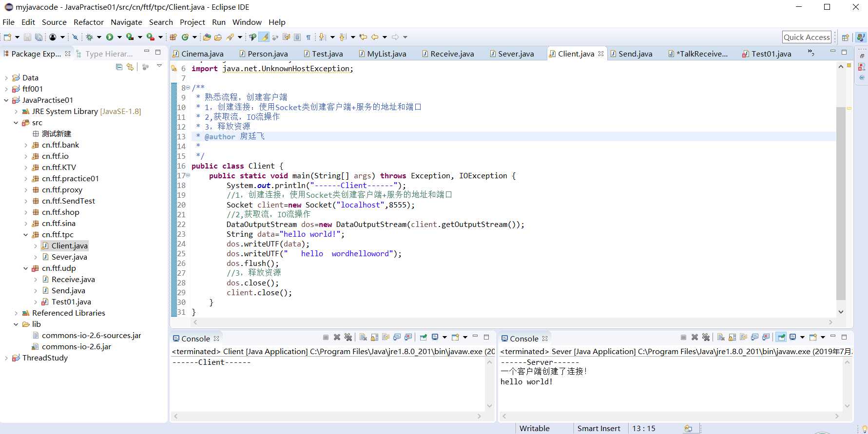Open Run button dropdown arrow
Screen dimensions: 868x434
pyautogui.click(x=119, y=37)
